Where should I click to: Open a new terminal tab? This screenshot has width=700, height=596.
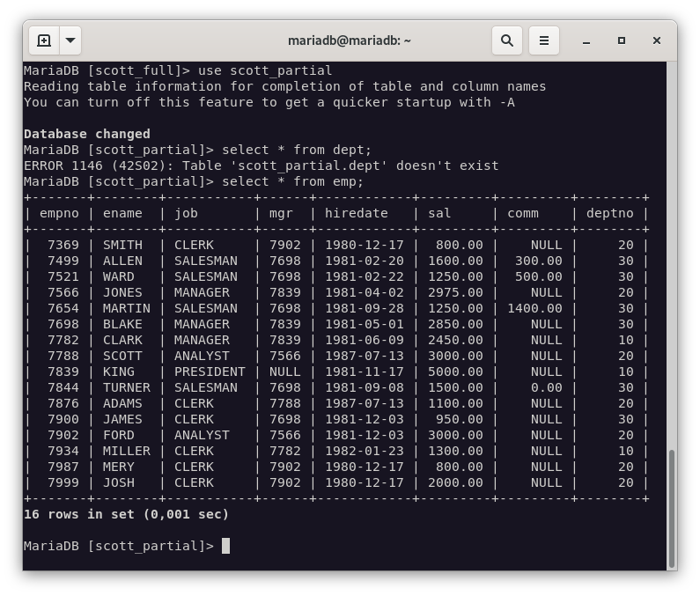click(44, 40)
